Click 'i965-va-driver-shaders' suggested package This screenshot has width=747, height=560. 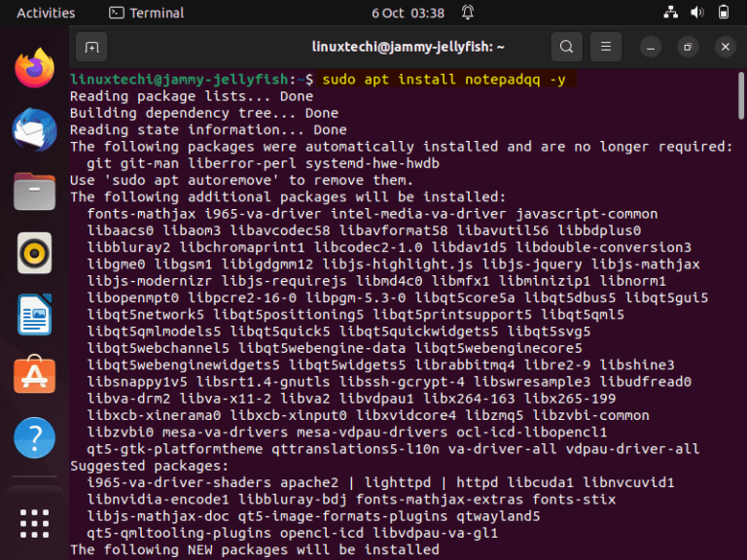tap(179, 482)
